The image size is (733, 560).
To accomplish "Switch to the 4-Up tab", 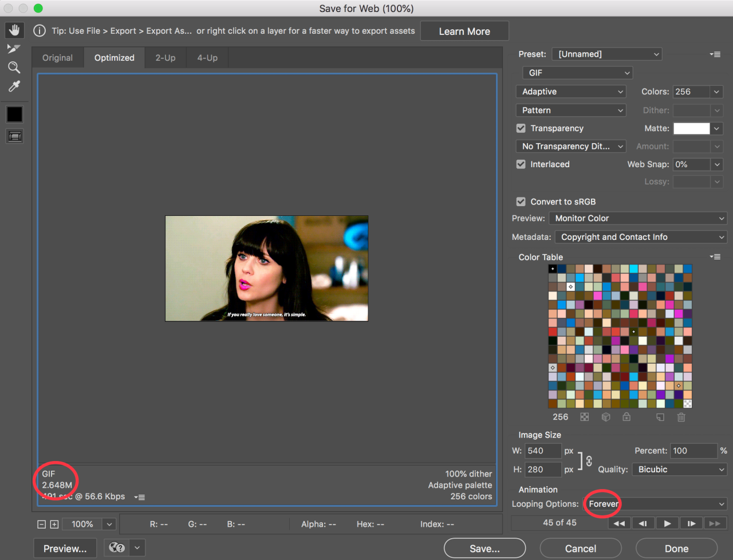I will [207, 58].
